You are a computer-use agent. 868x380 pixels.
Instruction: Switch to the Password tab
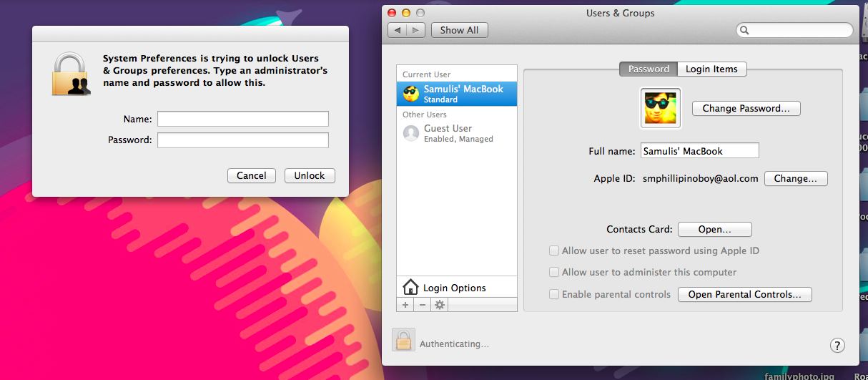coord(648,69)
